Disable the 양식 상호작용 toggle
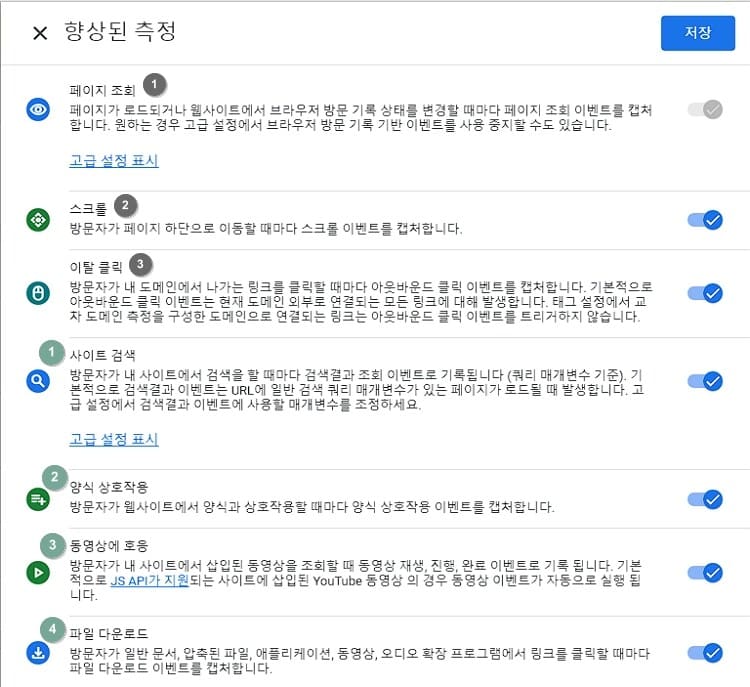The height and width of the screenshot is (687, 750). 705,499
